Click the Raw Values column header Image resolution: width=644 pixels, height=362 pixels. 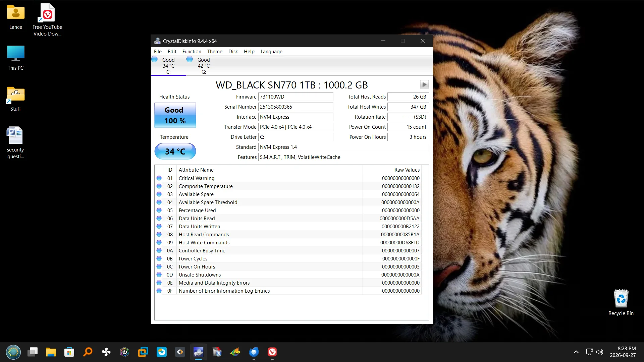click(392, 170)
